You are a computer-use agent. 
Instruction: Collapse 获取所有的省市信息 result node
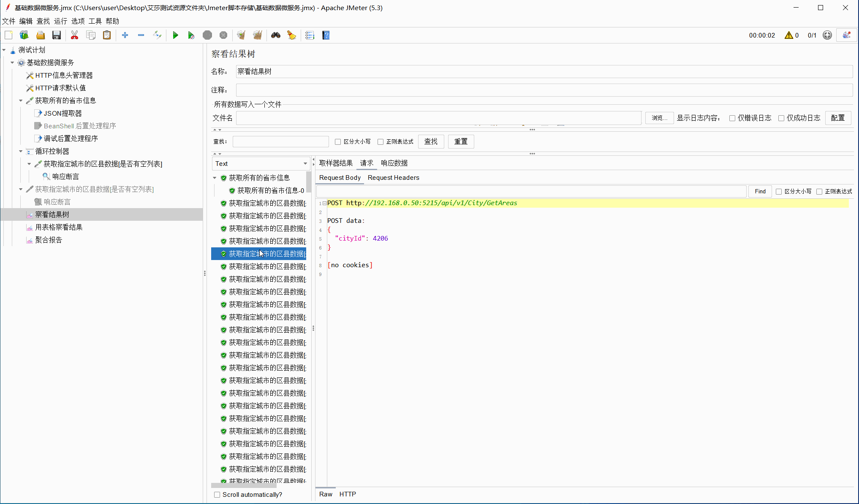(x=215, y=178)
